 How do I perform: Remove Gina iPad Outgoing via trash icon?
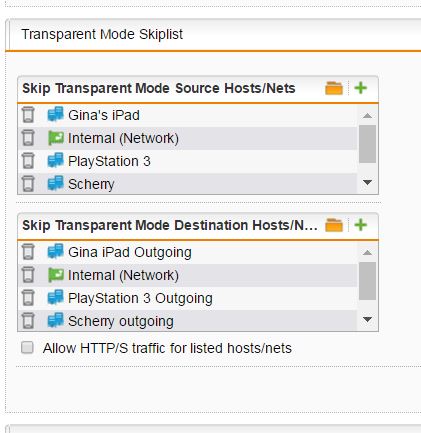[28, 252]
